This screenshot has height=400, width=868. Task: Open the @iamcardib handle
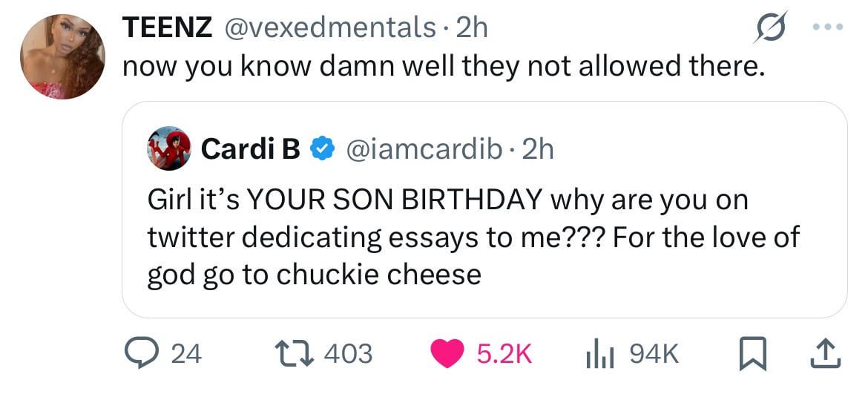423,149
